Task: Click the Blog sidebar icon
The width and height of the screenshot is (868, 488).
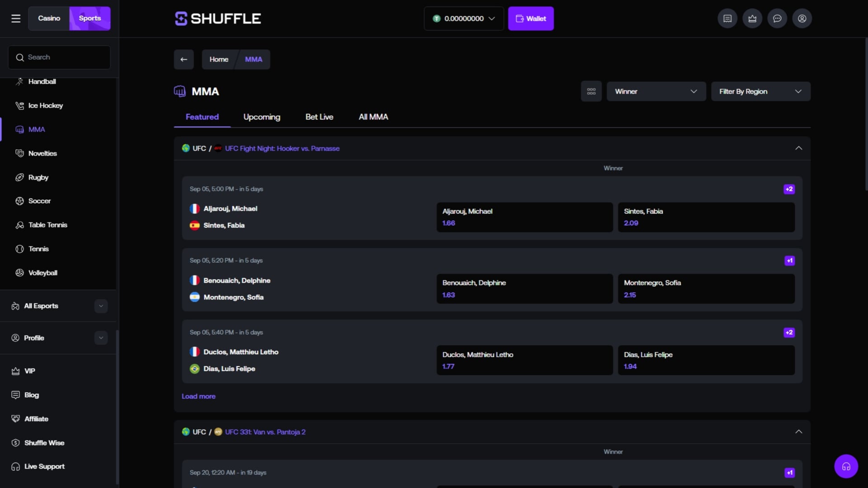Action: (x=15, y=395)
